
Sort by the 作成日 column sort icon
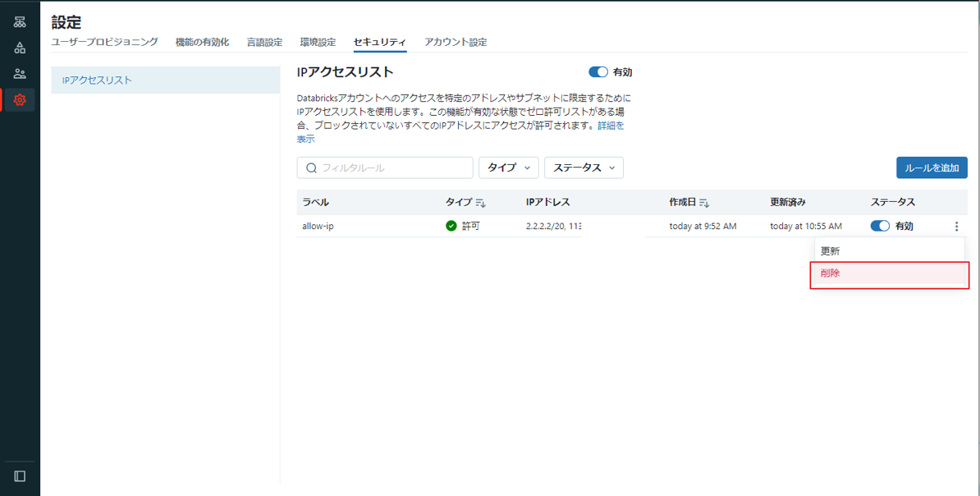click(x=704, y=203)
